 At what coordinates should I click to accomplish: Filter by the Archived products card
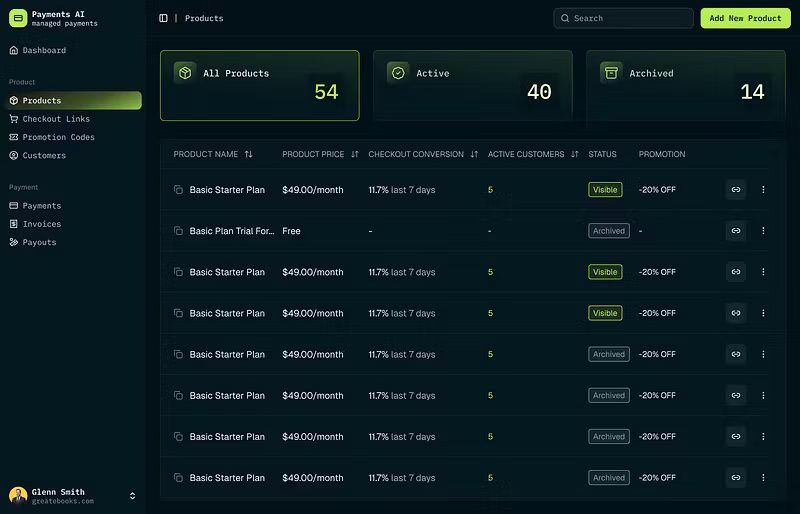click(685, 86)
